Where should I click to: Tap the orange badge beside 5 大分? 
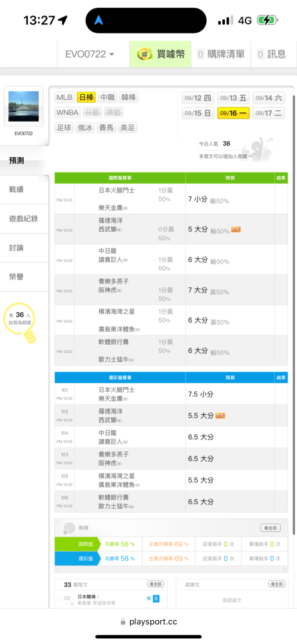(236, 230)
